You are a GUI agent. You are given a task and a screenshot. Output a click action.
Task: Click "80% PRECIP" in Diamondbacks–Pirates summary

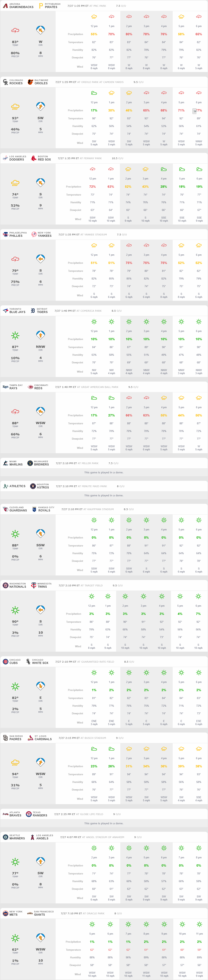pyautogui.click(x=15, y=54)
